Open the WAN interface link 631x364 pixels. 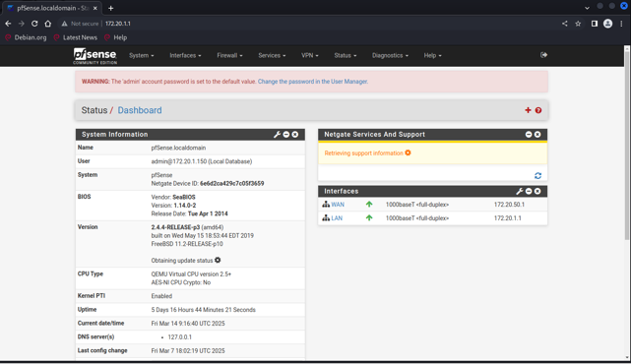pyautogui.click(x=338, y=205)
